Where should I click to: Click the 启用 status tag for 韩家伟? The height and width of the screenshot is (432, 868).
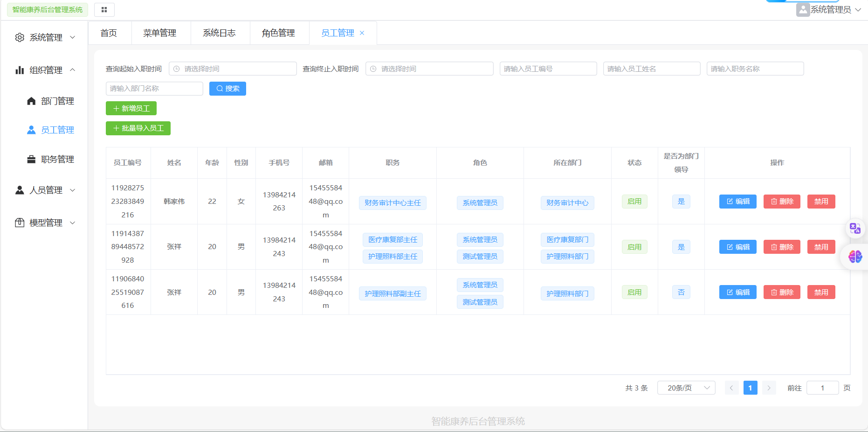coord(634,202)
